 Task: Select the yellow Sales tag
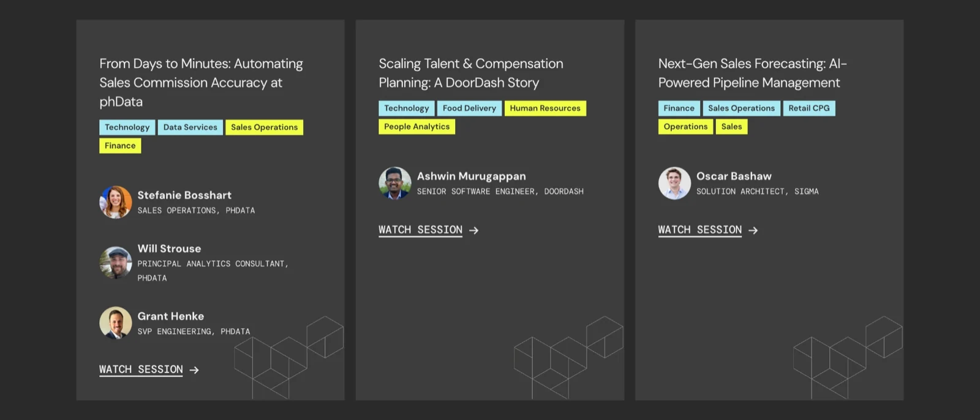click(x=731, y=127)
